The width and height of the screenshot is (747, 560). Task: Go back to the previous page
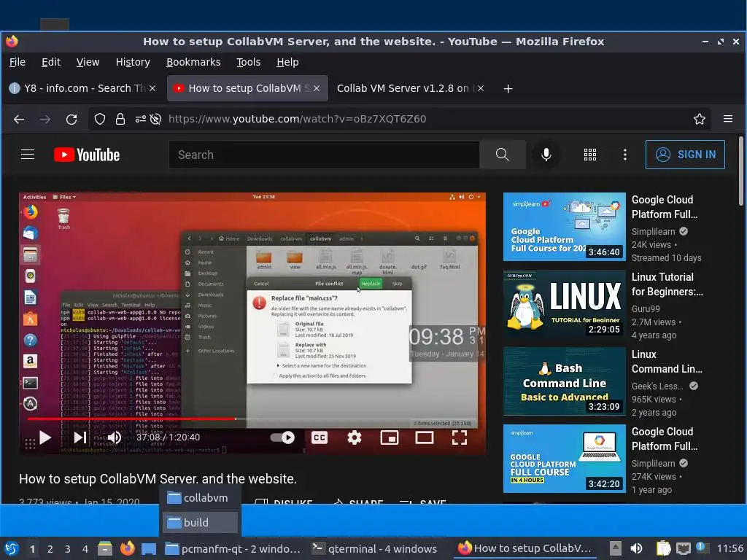(x=19, y=119)
